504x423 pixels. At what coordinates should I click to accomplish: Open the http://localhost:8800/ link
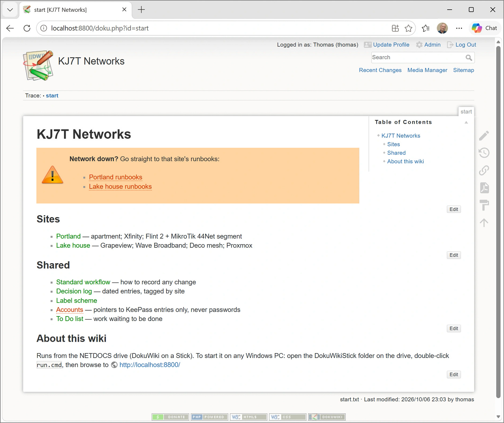pyautogui.click(x=150, y=365)
